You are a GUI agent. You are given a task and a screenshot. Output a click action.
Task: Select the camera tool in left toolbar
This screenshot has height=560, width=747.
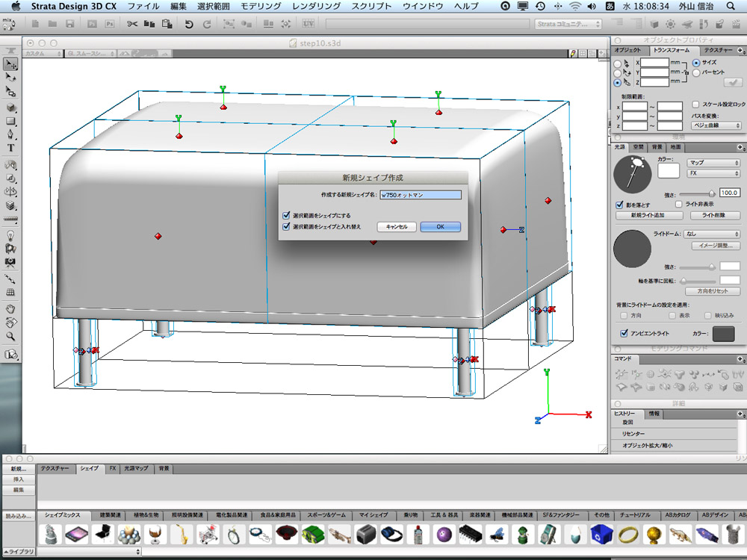[x=10, y=262]
